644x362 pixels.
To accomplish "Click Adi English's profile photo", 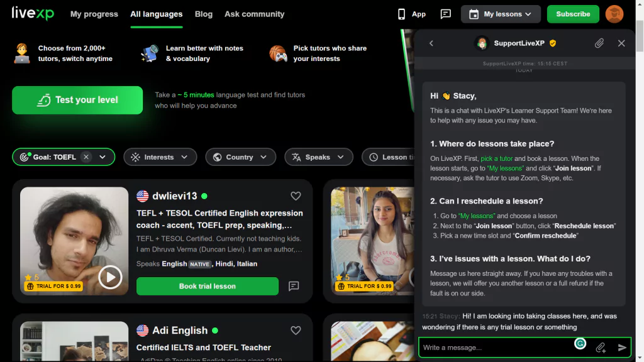I will [x=74, y=341].
